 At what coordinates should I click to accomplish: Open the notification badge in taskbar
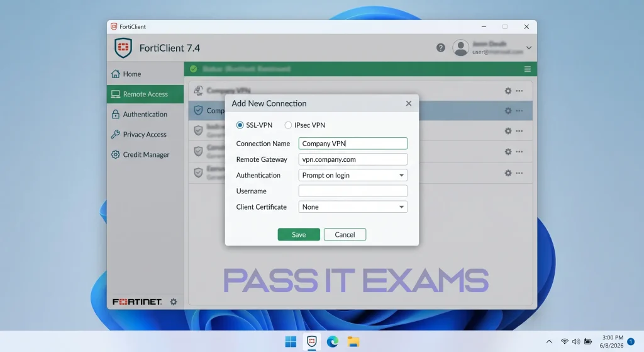(631, 342)
